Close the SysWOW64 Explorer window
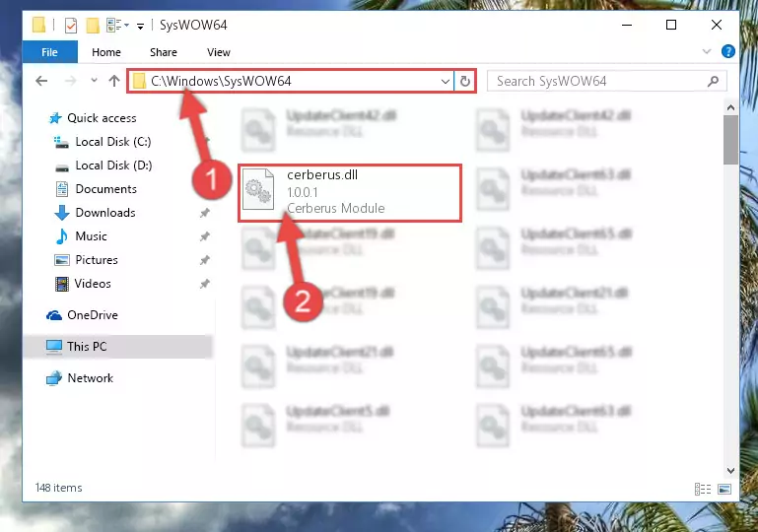The width and height of the screenshot is (758, 532). pos(717,25)
